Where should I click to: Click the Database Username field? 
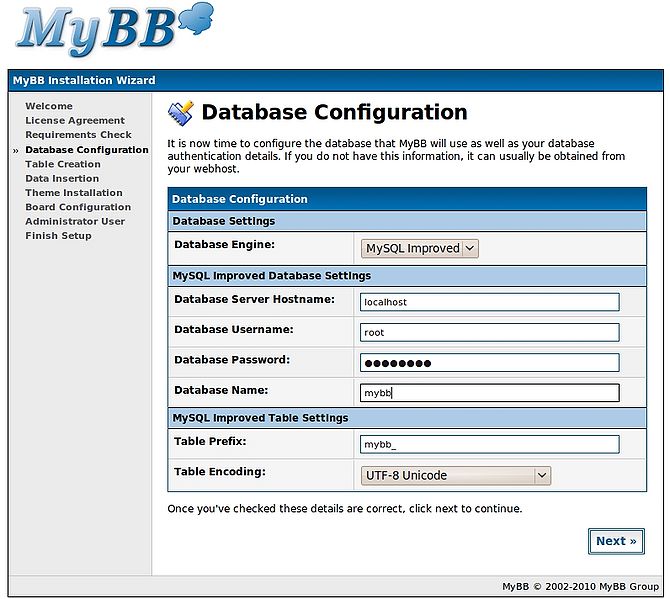tap(490, 332)
